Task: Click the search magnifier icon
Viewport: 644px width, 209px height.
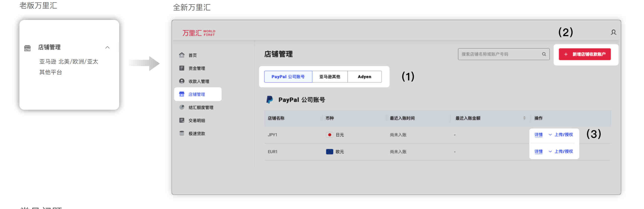Action: coord(544,54)
